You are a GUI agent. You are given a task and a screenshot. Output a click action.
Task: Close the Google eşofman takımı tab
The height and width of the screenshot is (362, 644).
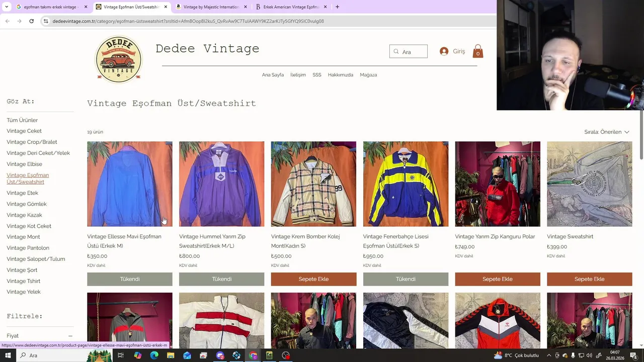[x=86, y=7]
